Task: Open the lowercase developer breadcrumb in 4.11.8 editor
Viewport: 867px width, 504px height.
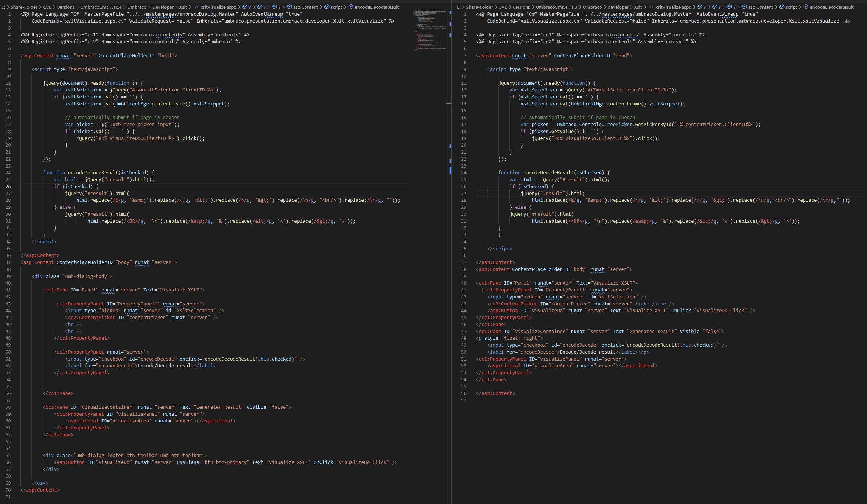Action: [x=618, y=7]
